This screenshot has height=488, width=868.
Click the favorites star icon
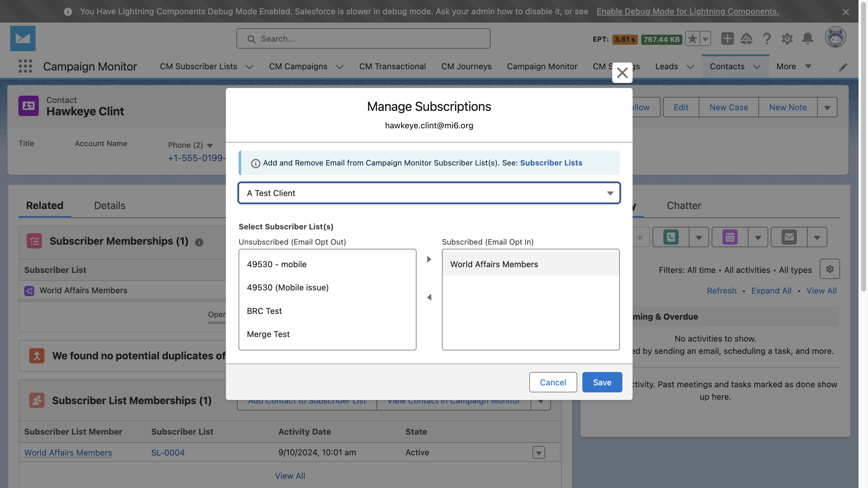tap(692, 39)
